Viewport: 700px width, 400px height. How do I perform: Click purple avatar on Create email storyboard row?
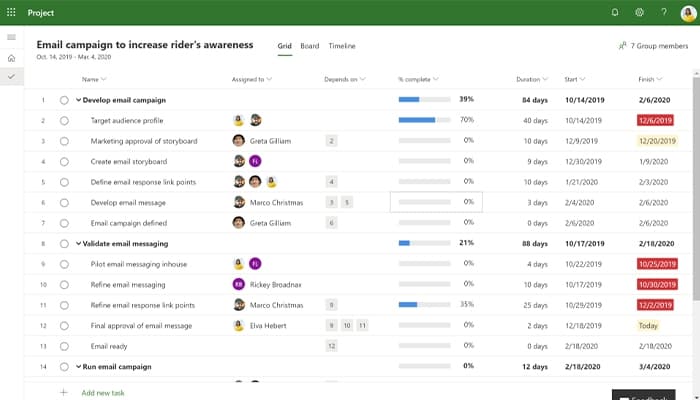point(255,161)
